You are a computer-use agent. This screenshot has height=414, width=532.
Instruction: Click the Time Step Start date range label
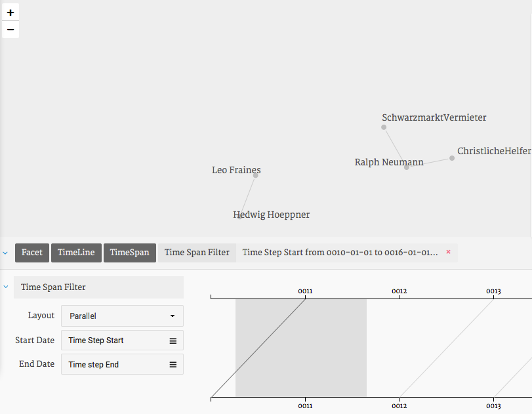340,253
